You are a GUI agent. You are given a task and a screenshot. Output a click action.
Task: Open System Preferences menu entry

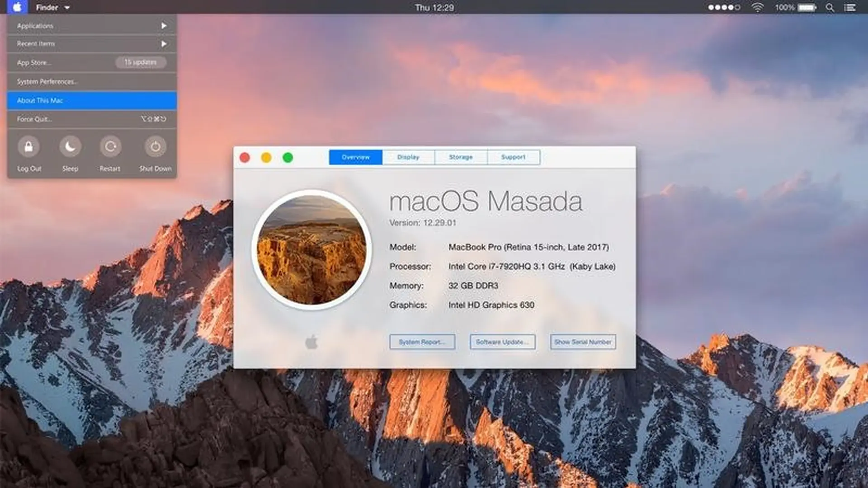(x=92, y=81)
